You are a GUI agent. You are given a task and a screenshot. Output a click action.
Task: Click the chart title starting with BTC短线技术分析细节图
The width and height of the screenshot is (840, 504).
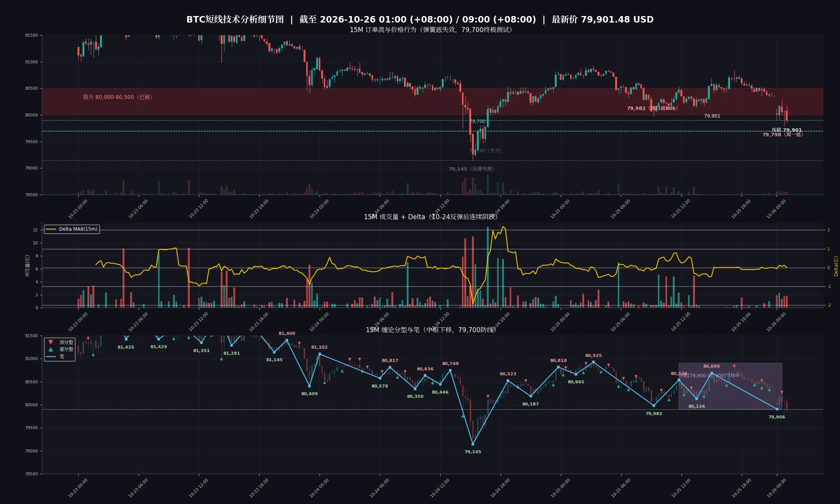420,19
